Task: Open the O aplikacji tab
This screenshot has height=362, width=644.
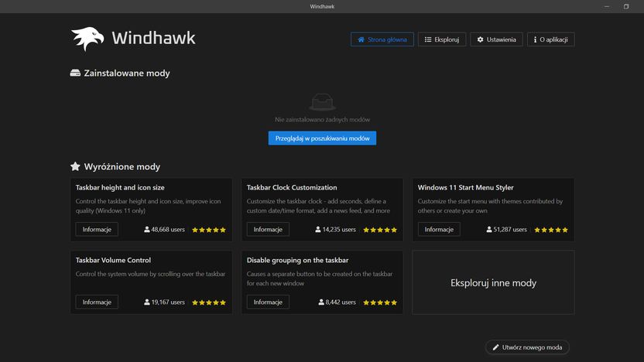Action: tap(551, 39)
